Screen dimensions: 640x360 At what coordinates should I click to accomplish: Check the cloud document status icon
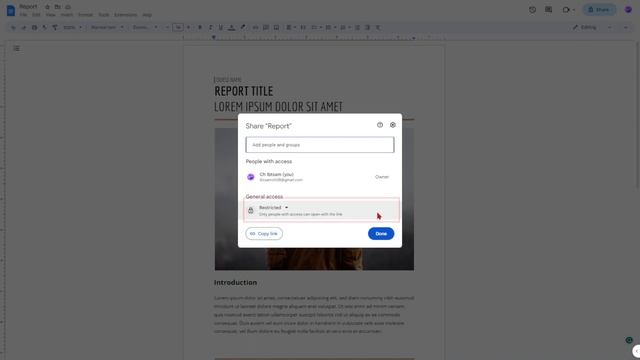tap(68, 7)
